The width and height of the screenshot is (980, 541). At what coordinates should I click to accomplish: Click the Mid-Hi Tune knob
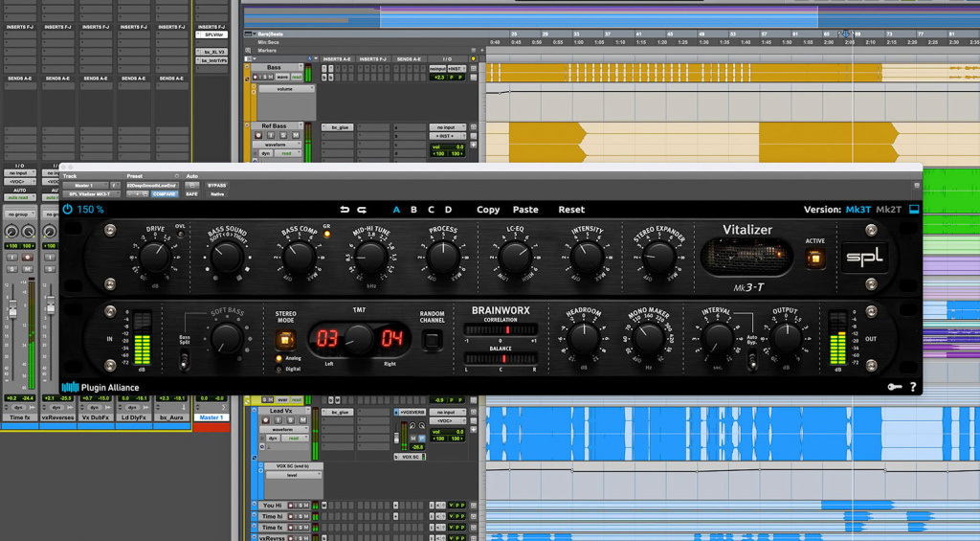(x=370, y=257)
